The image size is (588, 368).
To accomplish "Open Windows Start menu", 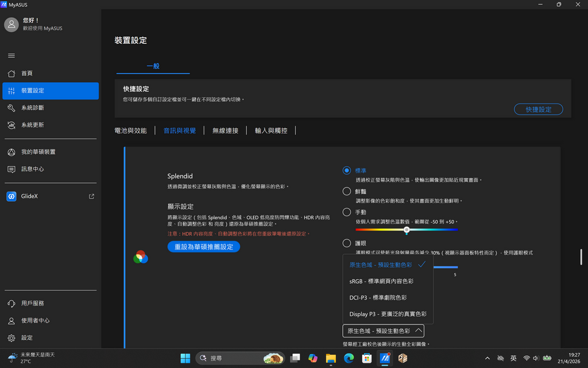I will (185, 358).
